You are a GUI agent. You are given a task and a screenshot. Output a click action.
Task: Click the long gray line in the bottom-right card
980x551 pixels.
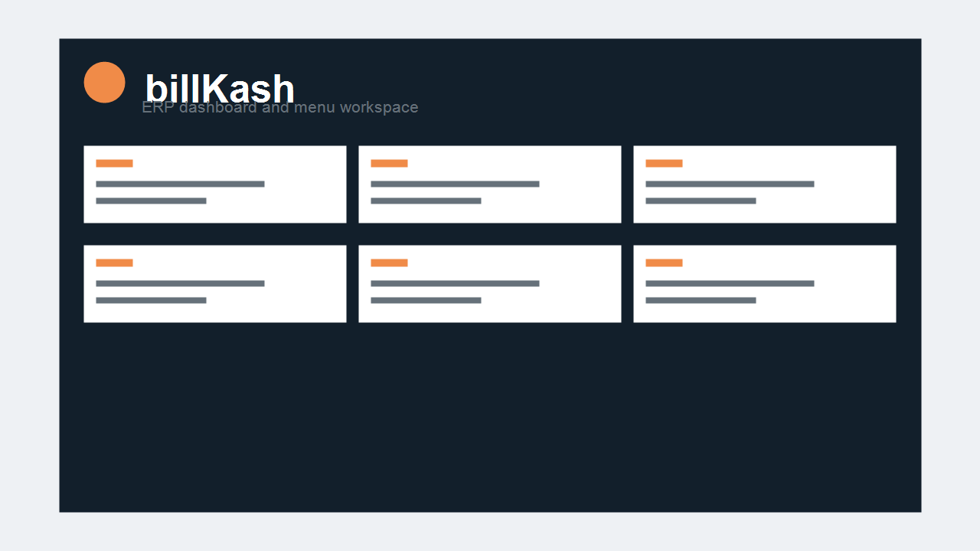pyautogui.click(x=730, y=283)
